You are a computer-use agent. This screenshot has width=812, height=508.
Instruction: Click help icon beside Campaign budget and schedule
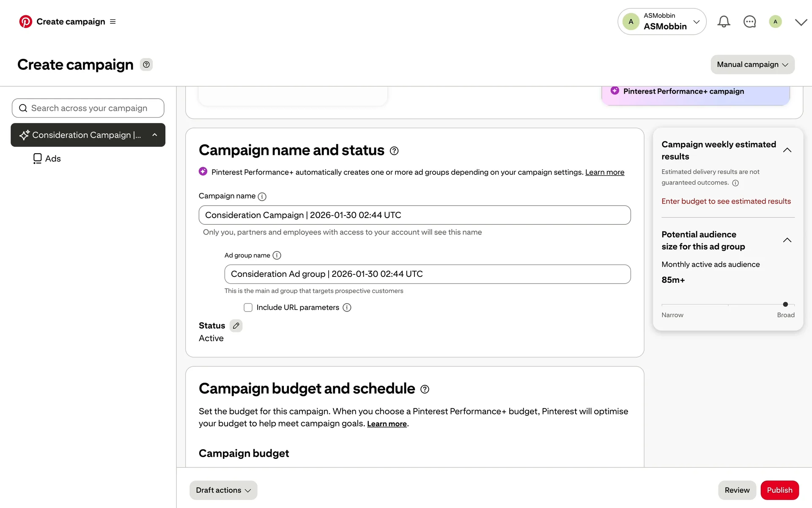pyautogui.click(x=425, y=389)
